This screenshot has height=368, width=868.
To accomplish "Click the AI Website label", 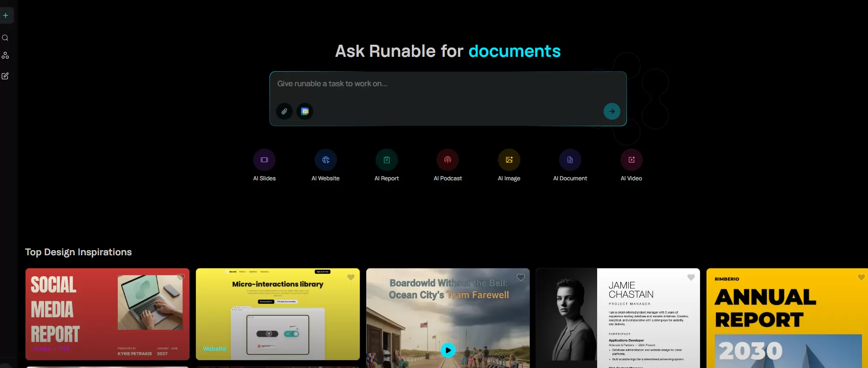I will 326,178.
